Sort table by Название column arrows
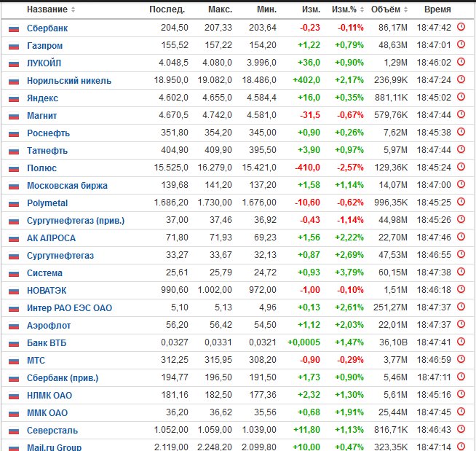 [x=74, y=9]
